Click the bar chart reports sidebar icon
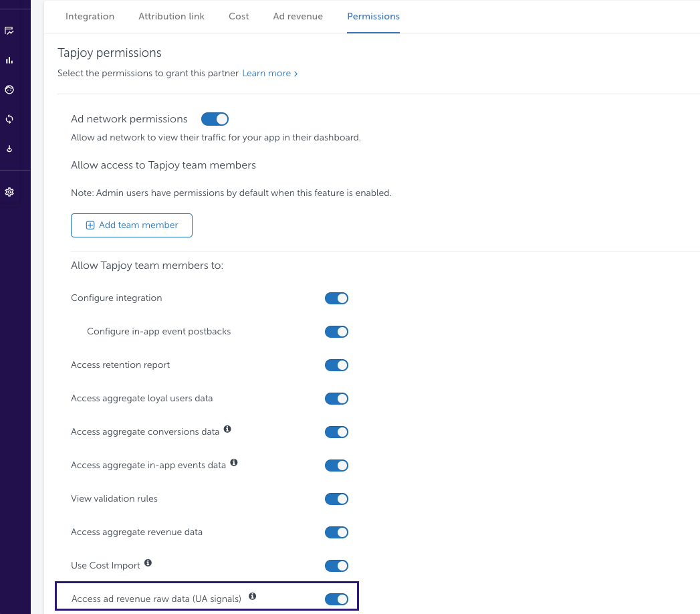 pos(9,60)
